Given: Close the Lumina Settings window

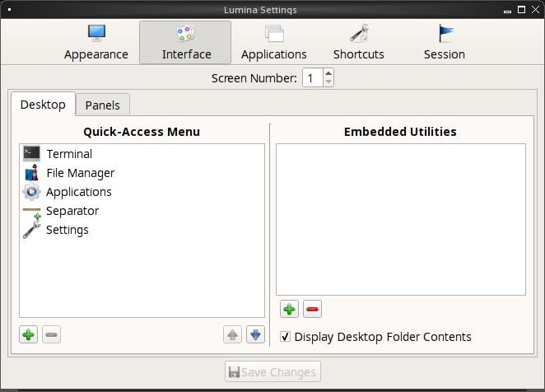Looking at the screenshot, I should click(536, 10).
